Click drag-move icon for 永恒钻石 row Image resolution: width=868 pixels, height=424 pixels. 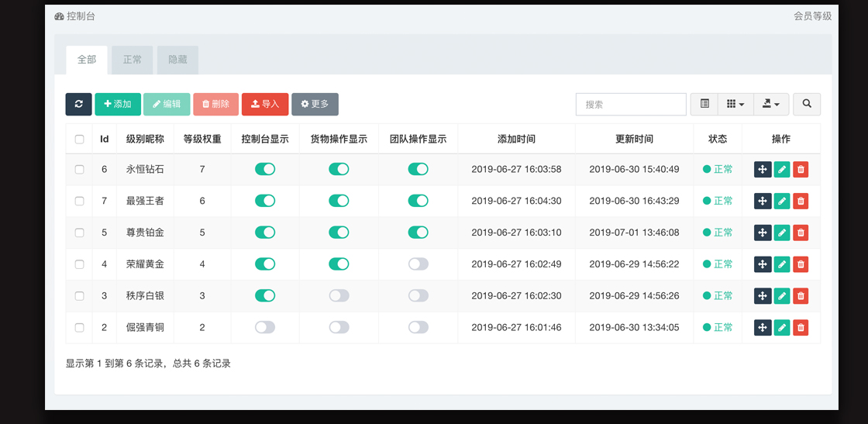pos(763,169)
